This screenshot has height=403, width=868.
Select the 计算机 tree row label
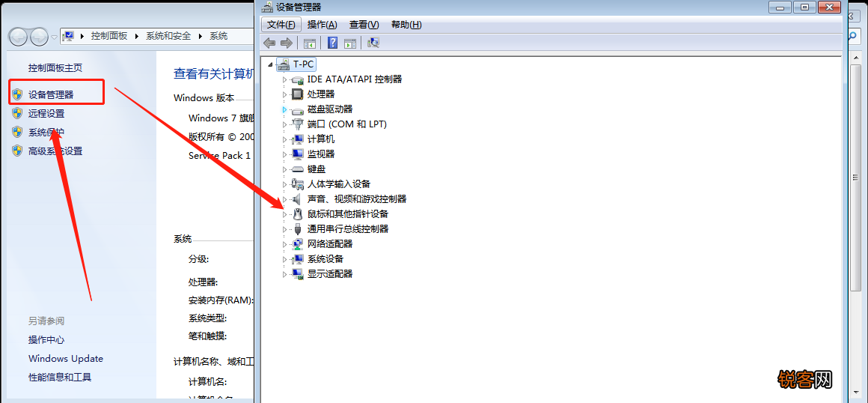321,139
